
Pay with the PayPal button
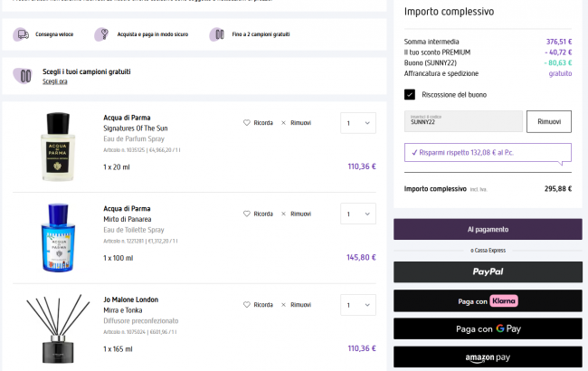pos(488,272)
